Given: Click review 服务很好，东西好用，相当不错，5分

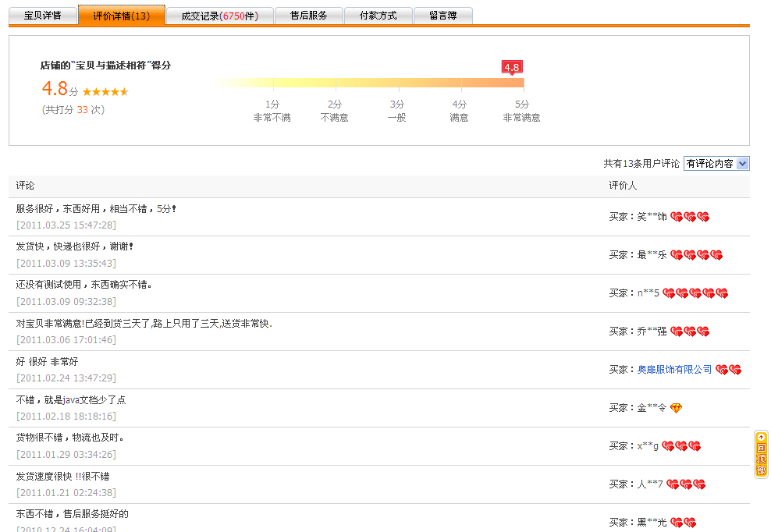Looking at the screenshot, I should [96, 209].
